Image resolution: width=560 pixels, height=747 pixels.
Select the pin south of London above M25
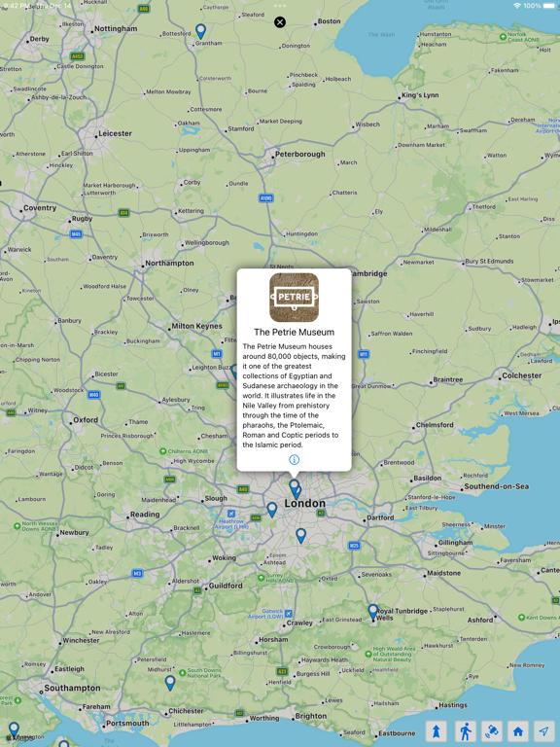pyautogui.click(x=300, y=536)
